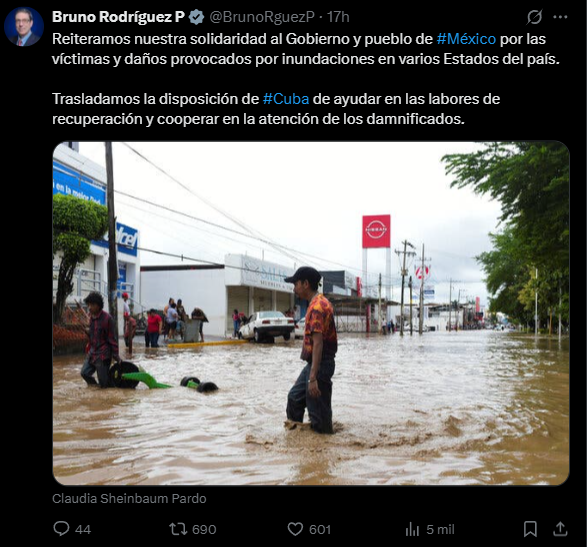Enlarge the flooded street photo
Viewport: 587px width, 547px height.
point(311,313)
